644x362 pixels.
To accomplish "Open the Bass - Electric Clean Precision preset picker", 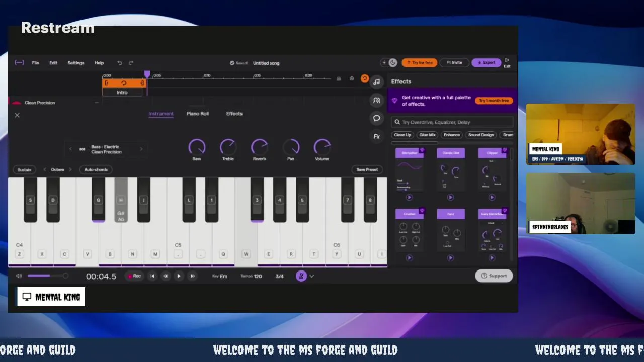I will pos(106,149).
